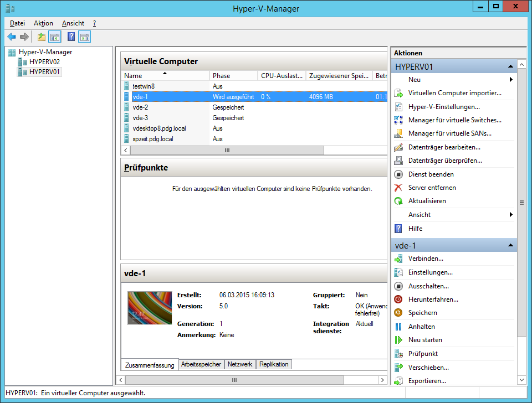Image resolution: width=532 pixels, height=403 pixels.
Task: Switch to the Netzwerk tab
Action: [x=240, y=364]
